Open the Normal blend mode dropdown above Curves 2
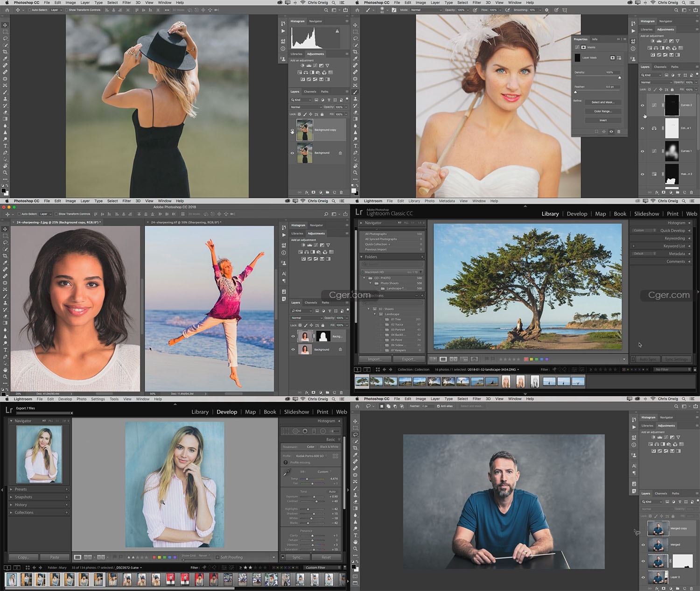The height and width of the screenshot is (591, 700). [x=657, y=82]
